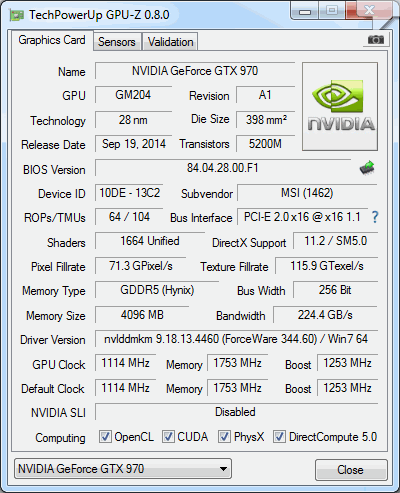Minimize the GPU-Z window
400x493 pixels.
click(305, 11)
